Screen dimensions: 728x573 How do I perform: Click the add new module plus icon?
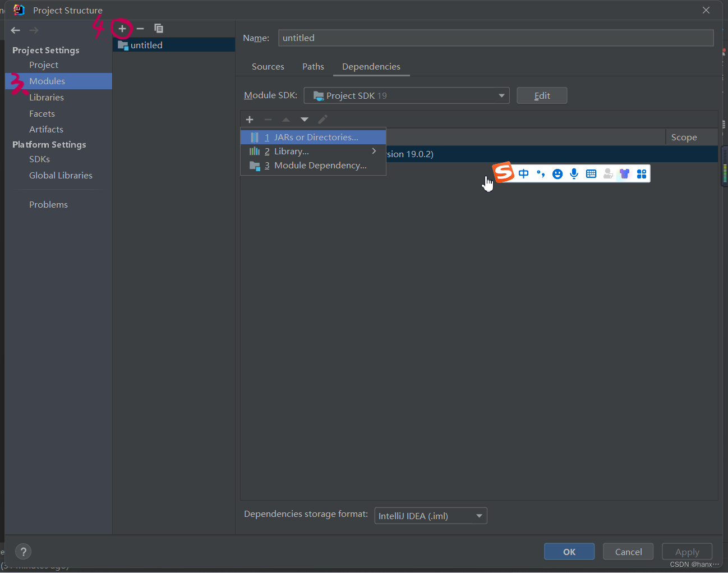pyautogui.click(x=122, y=29)
